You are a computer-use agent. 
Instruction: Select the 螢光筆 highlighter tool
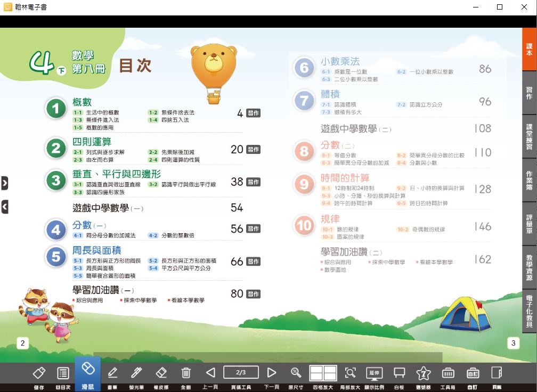136,373
